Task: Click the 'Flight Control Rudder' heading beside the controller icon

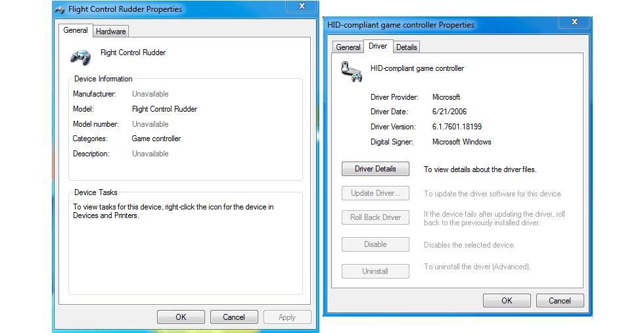Action: [x=133, y=53]
